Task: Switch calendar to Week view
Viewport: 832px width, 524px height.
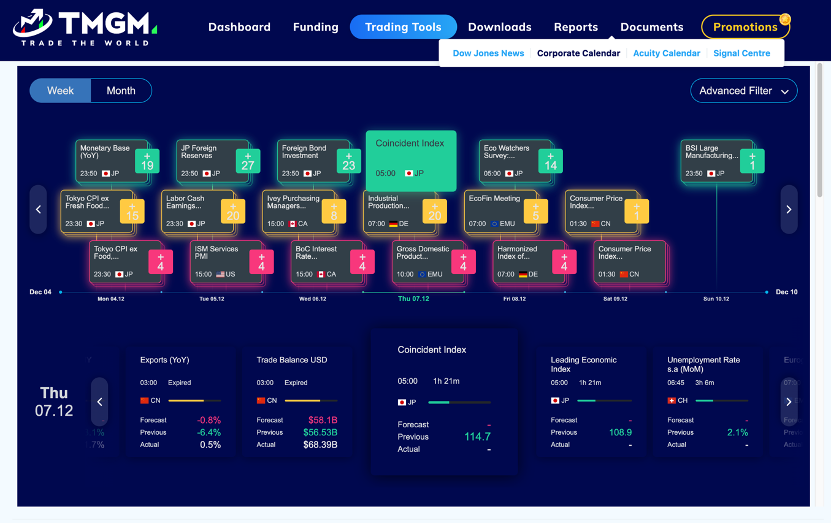Action: click(x=61, y=91)
